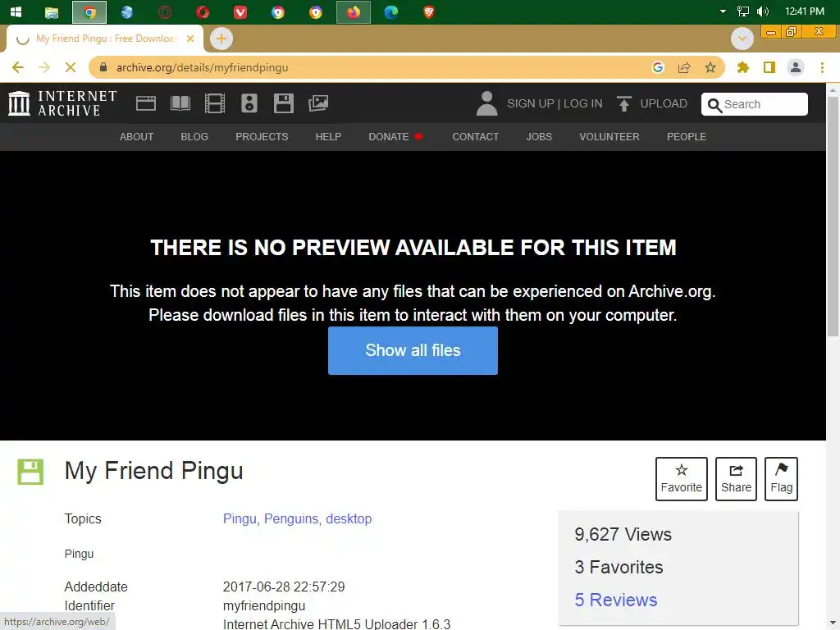The image size is (840, 630).
Task: Open the Extensions puzzle icon
Action: click(x=743, y=67)
